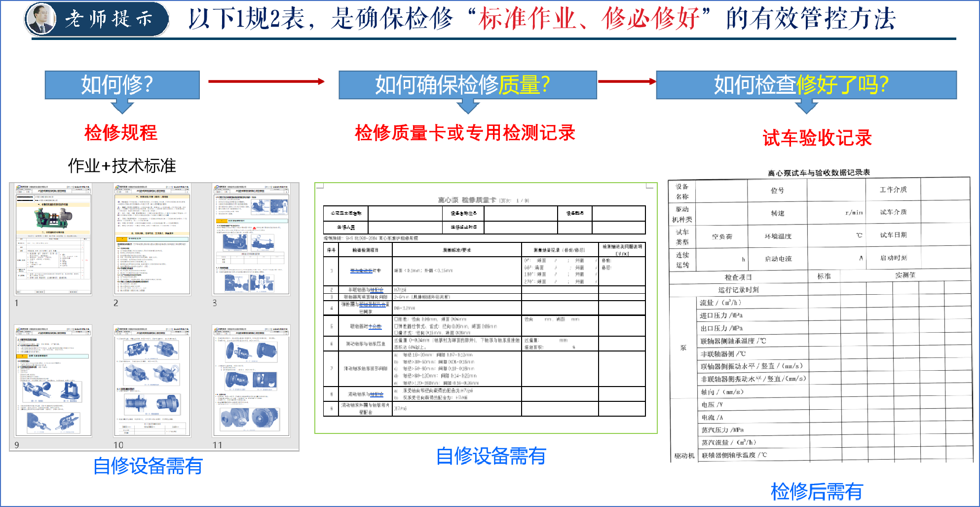Click the middle 自修设备需有 caption
The image size is (980, 507).
(491, 456)
